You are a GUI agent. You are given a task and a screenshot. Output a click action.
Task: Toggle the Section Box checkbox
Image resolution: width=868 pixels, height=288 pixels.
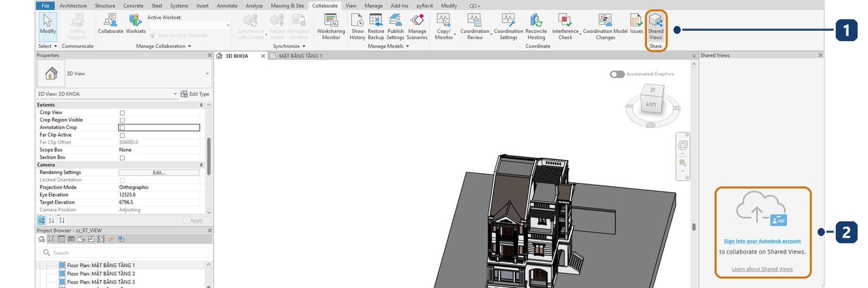coord(122,157)
